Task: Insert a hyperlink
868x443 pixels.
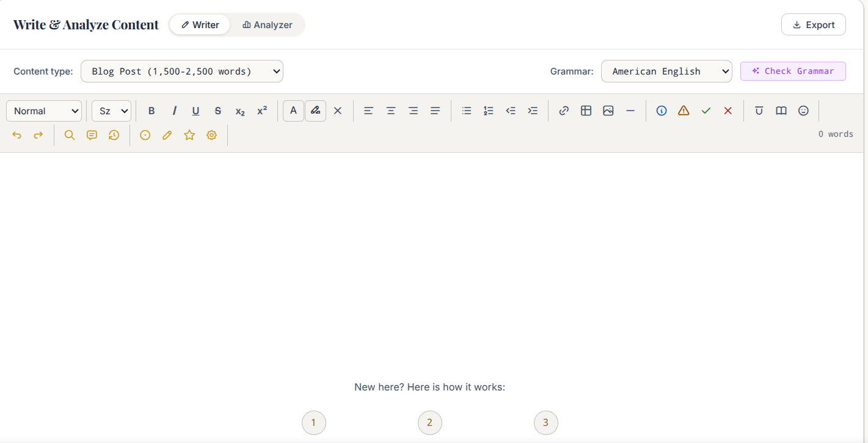Action: point(564,111)
